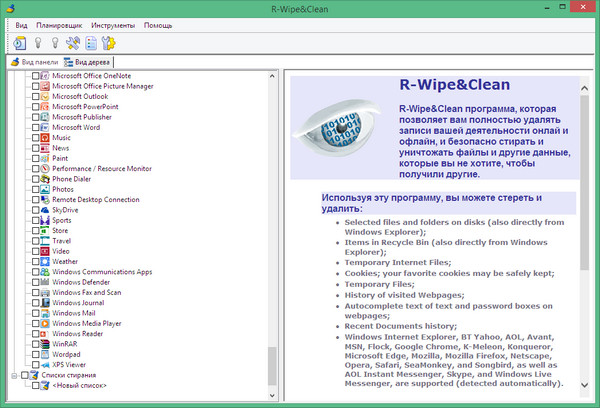Click the WinRAR icon in the tree
This screenshot has width=600, height=408.
coord(45,346)
